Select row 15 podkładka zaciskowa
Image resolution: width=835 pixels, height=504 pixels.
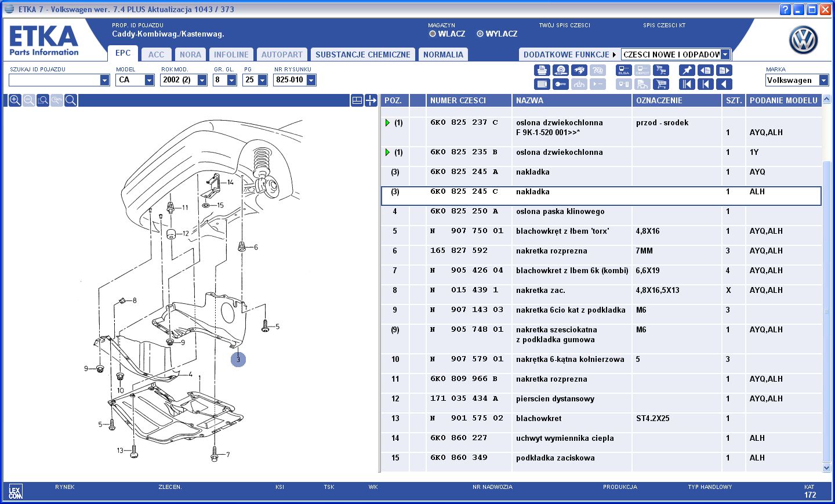click(x=601, y=462)
